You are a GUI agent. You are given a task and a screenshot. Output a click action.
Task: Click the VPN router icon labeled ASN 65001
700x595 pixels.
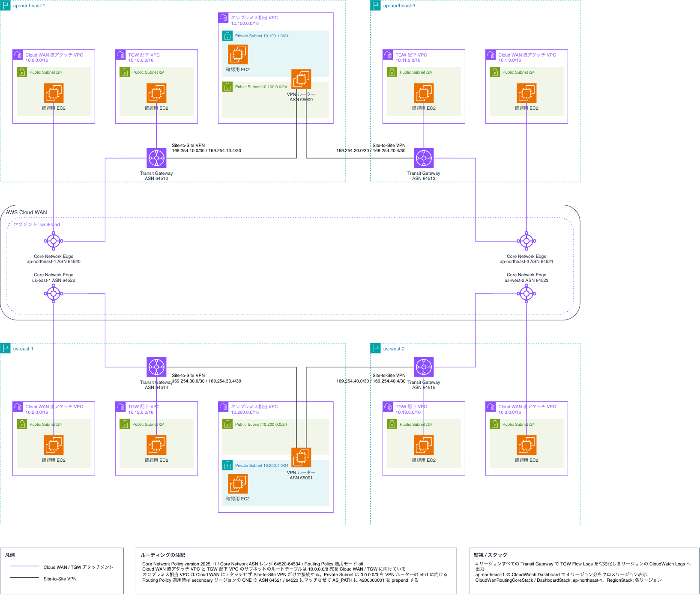[x=301, y=457]
